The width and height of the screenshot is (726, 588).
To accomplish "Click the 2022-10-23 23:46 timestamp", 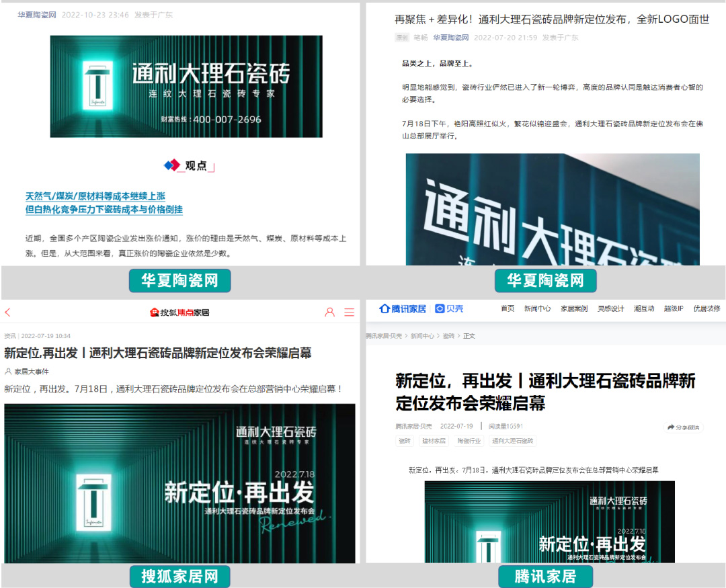I will pyautogui.click(x=95, y=15).
